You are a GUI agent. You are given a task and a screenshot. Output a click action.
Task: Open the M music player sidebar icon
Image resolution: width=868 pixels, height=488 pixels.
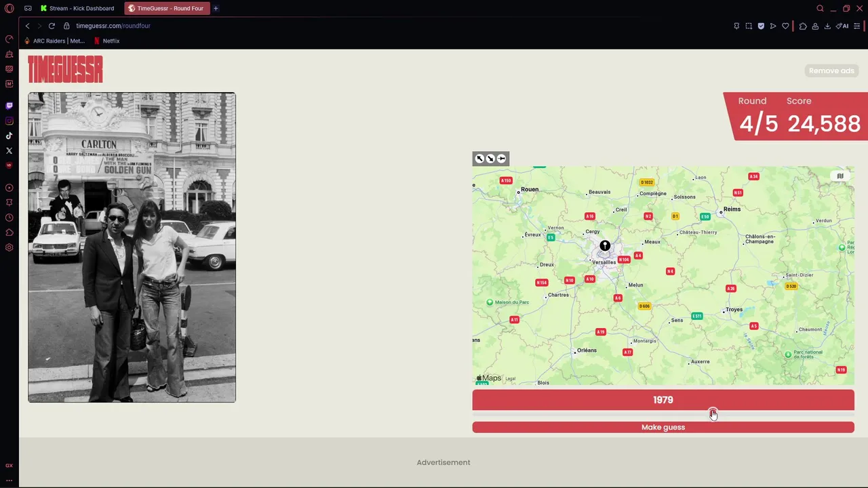pos(9,83)
